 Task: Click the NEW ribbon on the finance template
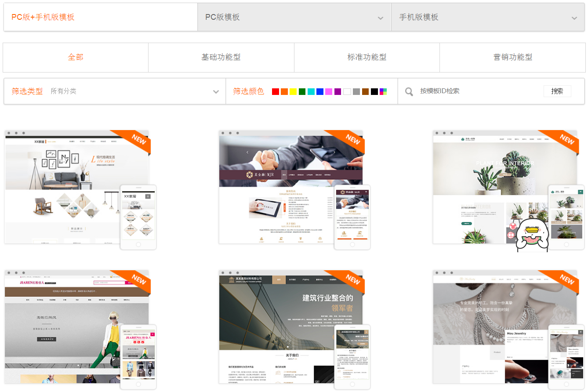[x=352, y=140]
